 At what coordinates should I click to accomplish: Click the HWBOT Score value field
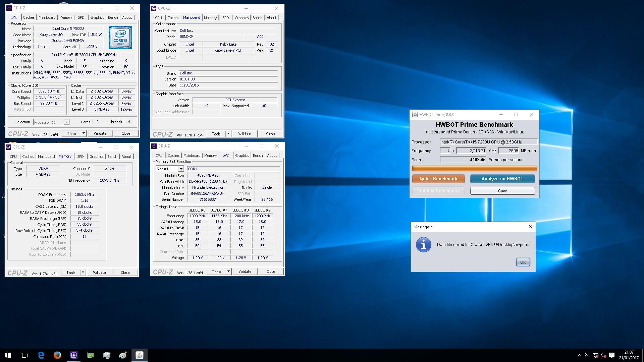463,160
